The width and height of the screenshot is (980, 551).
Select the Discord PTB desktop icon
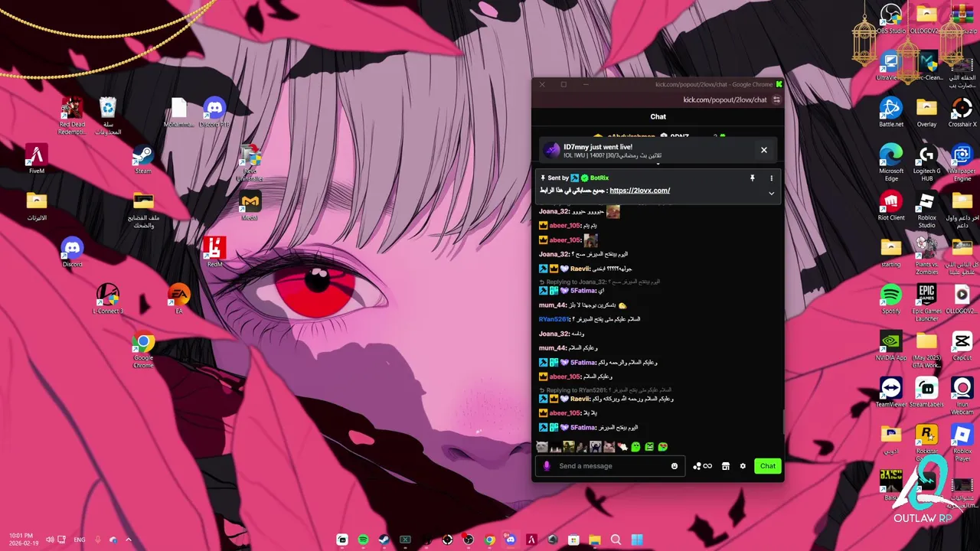(x=214, y=112)
